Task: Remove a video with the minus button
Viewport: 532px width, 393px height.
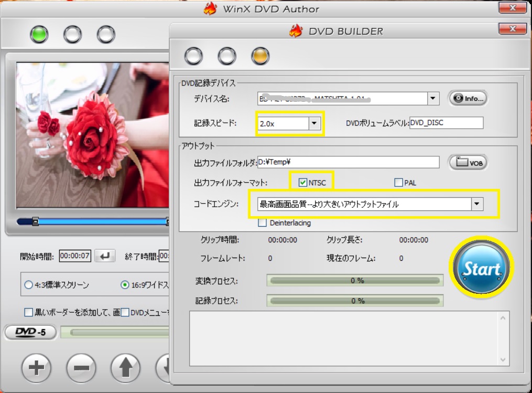Action: [x=81, y=368]
